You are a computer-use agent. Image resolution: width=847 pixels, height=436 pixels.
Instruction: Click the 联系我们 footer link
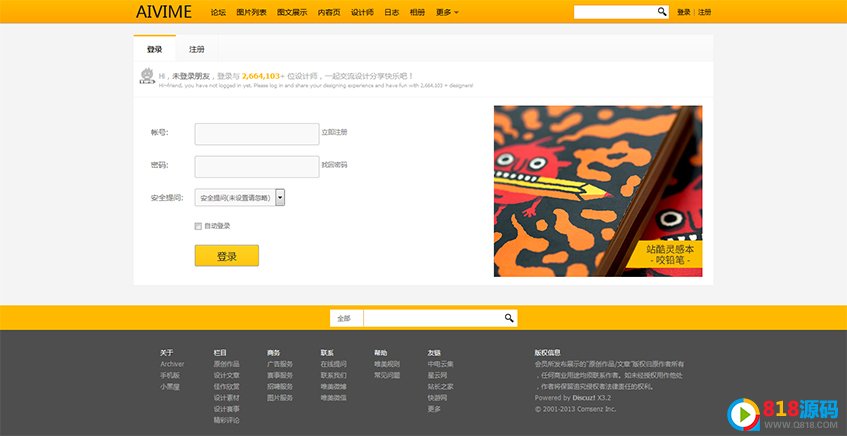click(x=333, y=375)
